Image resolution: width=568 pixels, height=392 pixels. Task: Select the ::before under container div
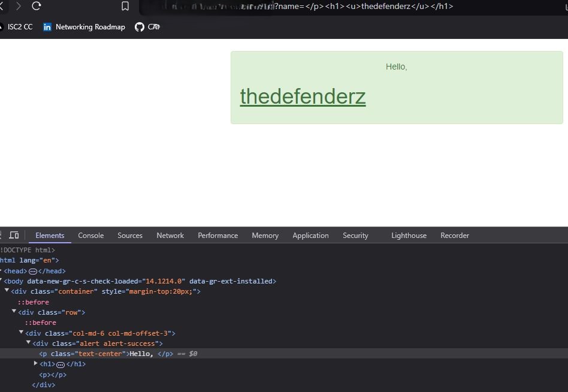coord(34,302)
